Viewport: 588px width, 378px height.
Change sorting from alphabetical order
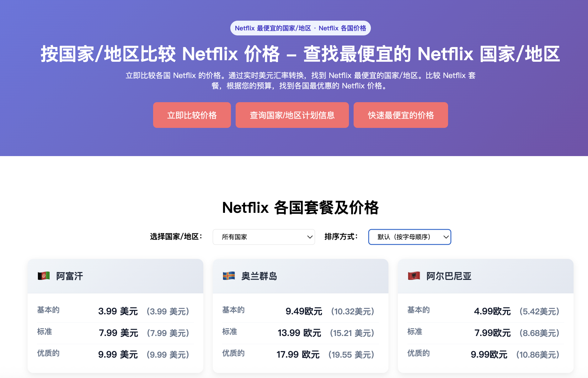tap(409, 237)
